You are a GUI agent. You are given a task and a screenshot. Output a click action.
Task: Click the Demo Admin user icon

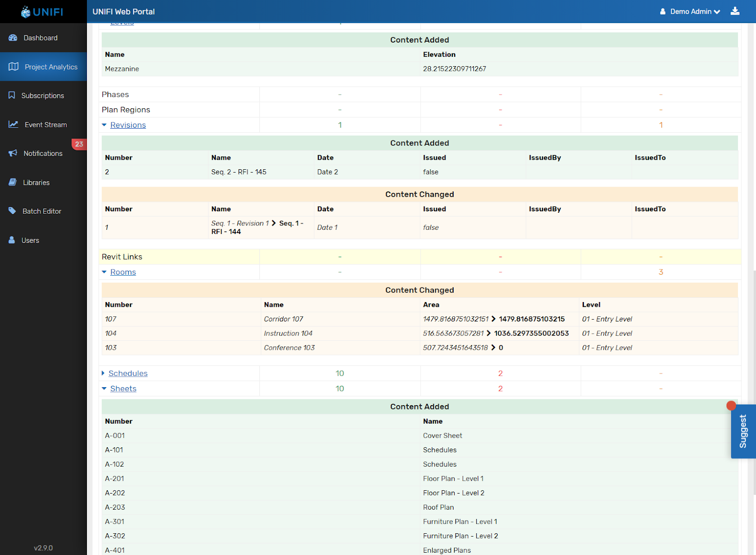pyautogui.click(x=663, y=11)
